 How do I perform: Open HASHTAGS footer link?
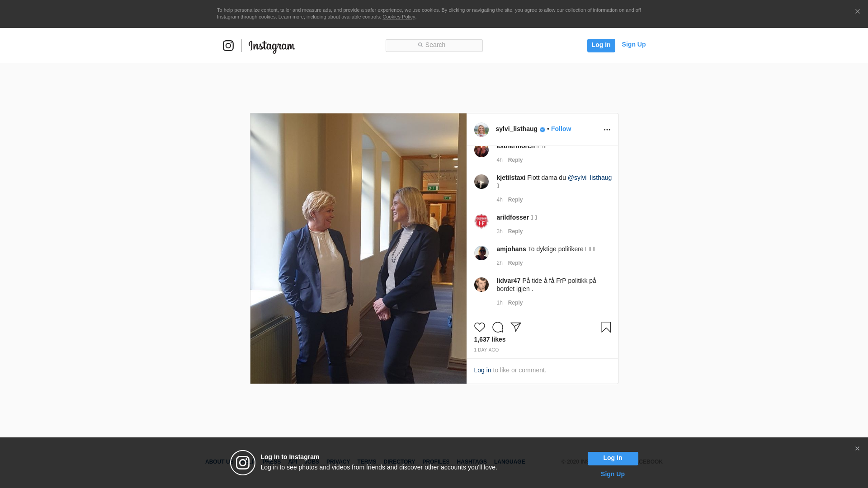472,462
